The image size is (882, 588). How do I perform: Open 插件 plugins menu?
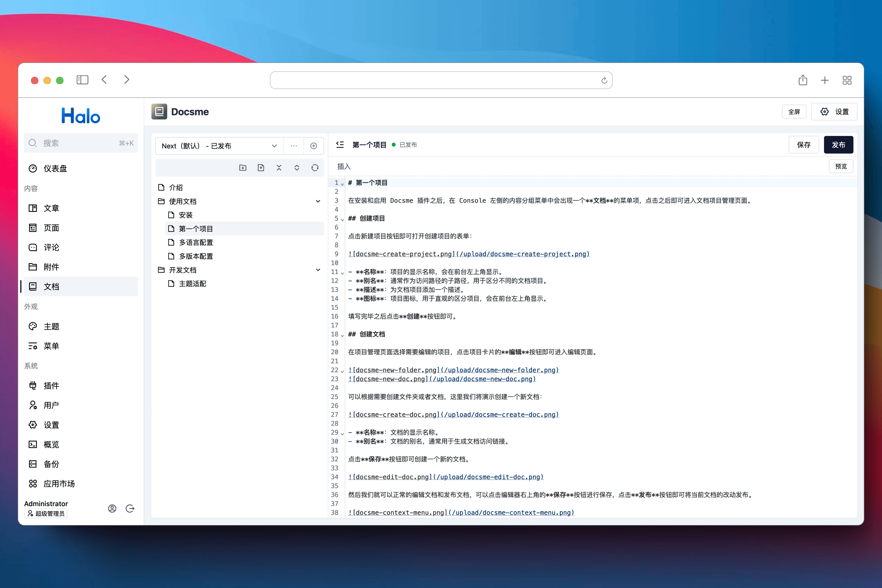click(x=81, y=385)
